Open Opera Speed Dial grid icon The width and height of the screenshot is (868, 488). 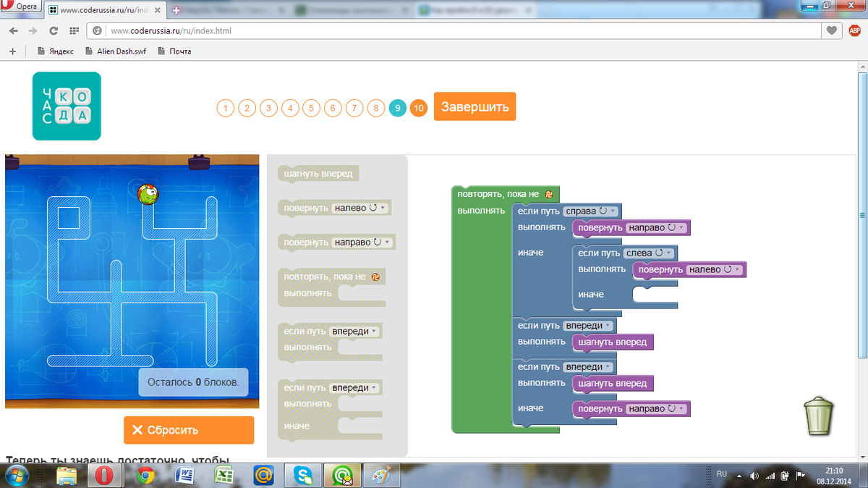(x=73, y=31)
